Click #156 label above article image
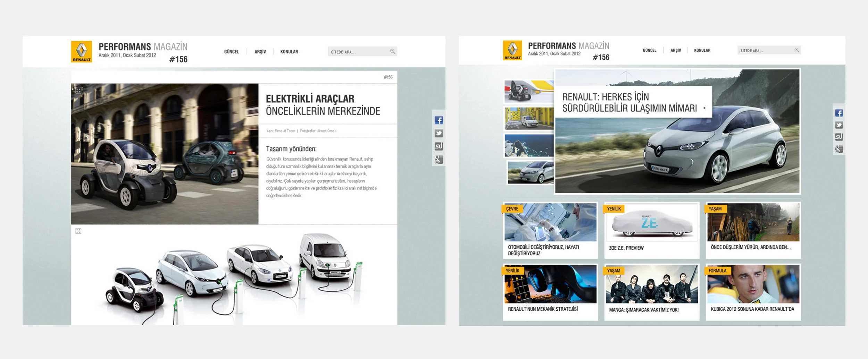 tap(388, 77)
